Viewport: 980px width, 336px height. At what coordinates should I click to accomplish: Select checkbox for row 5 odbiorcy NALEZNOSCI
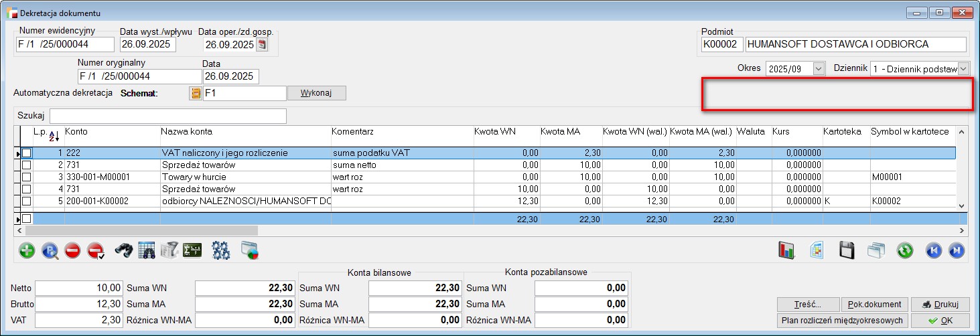coord(27,201)
